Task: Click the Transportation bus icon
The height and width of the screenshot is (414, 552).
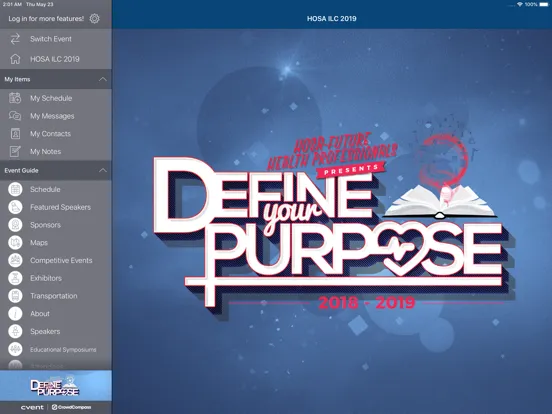Action: pos(15,296)
